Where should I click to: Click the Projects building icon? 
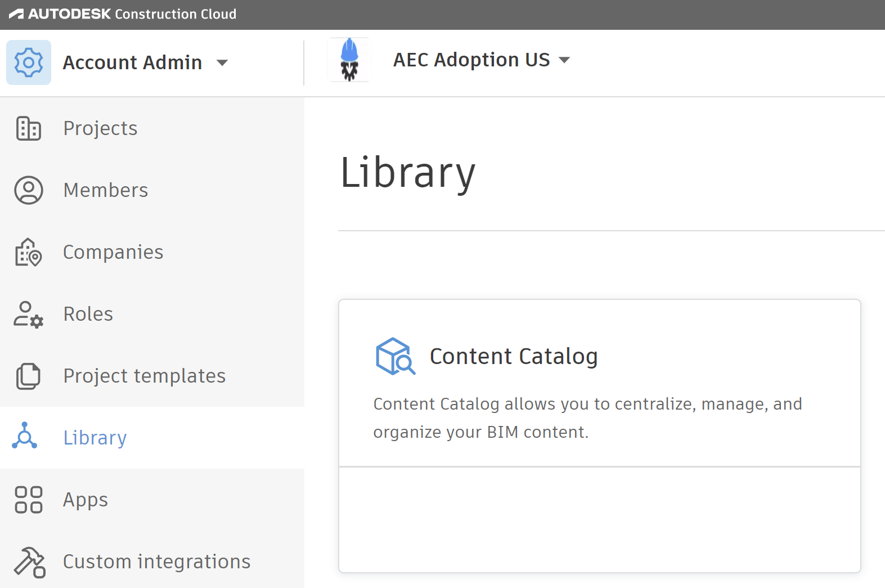point(28,128)
